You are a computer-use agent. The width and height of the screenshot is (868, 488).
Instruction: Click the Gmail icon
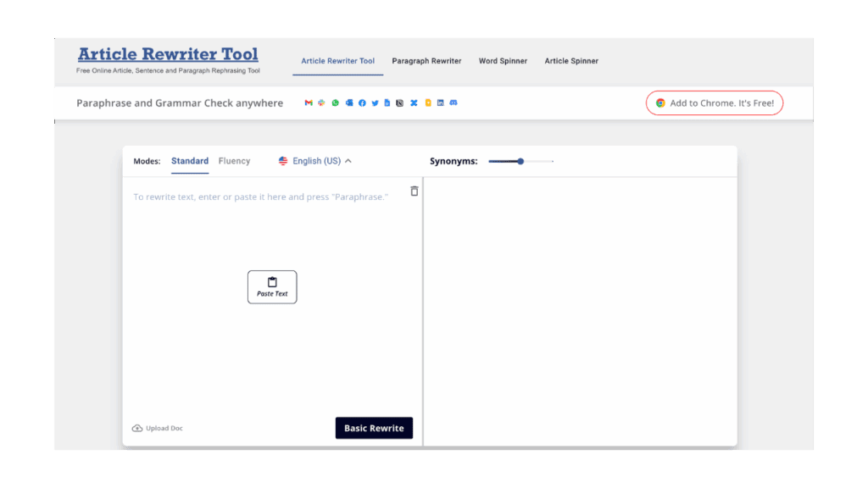click(x=309, y=103)
